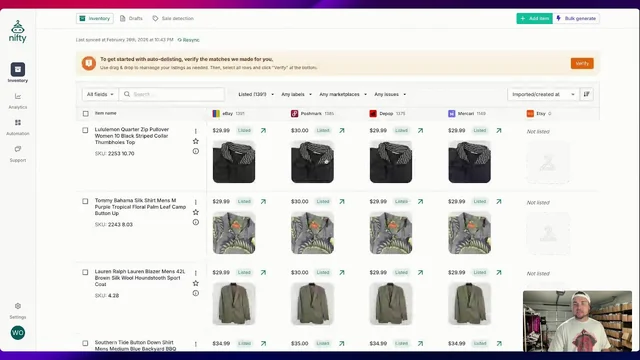Open Poshmark thumbnail of Ralph Lauren Blazer

click(312, 304)
